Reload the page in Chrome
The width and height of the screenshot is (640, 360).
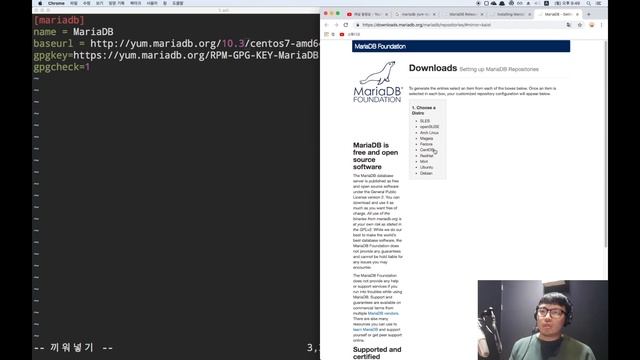[x=346, y=25]
